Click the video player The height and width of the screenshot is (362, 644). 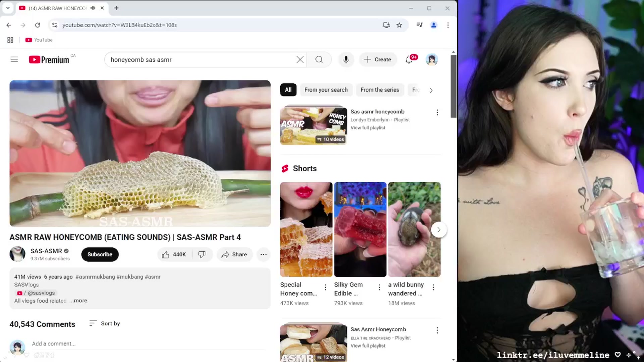pyautogui.click(x=140, y=154)
